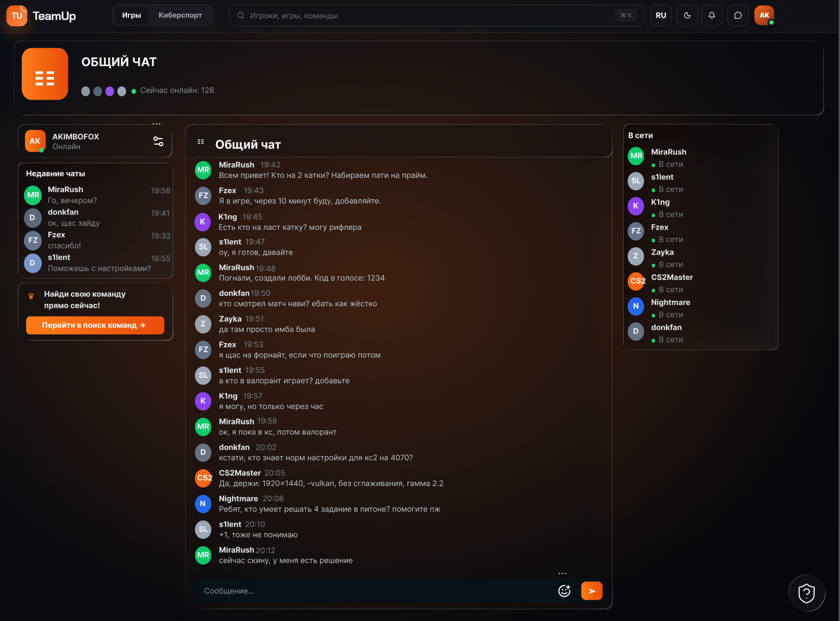The image size is (840, 621).
Task: Open three-dots menu above emoji button
Action: [x=562, y=573]
